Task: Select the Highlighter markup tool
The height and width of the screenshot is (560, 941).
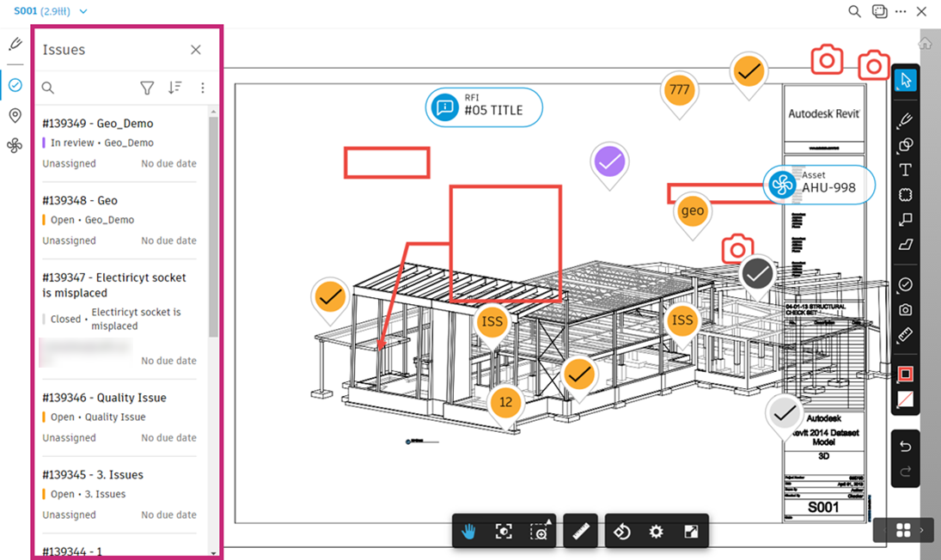Action: (906, 244)
